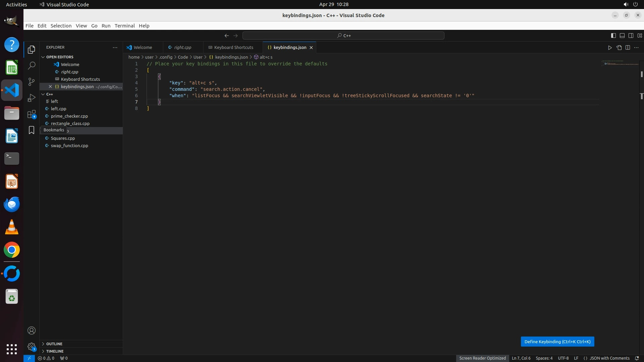This screenshot has width=644, height=362.
Task: Open Source Control view
Action: [x=32, y=82]
